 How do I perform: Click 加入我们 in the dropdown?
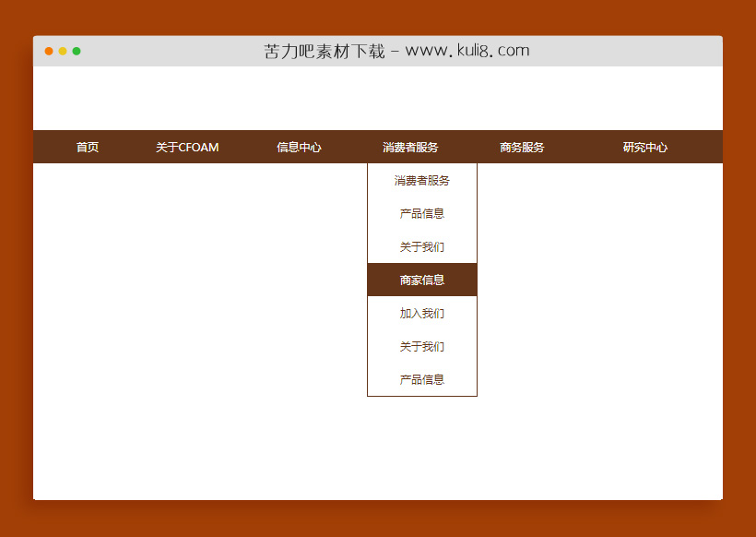421,313
